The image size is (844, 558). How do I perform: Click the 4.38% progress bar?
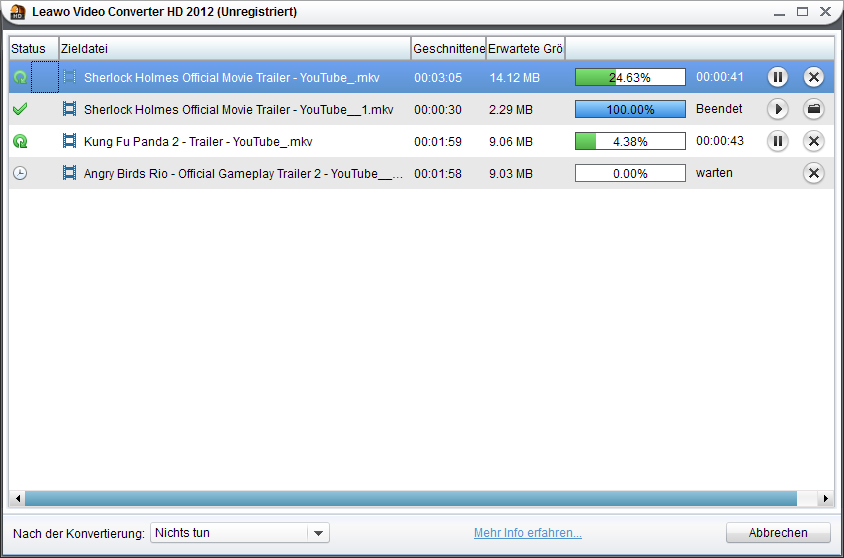click(x=630, y=141)
